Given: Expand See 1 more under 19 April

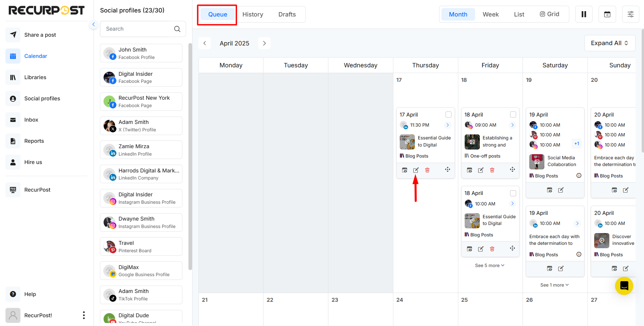Looking at the screenshot, I should click(554, 285).
